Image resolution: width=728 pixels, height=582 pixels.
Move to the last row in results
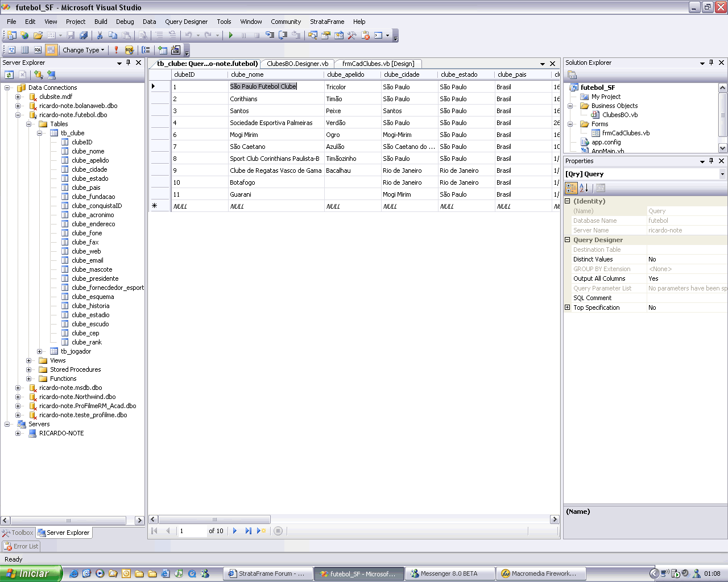click(x=248, y=531)
